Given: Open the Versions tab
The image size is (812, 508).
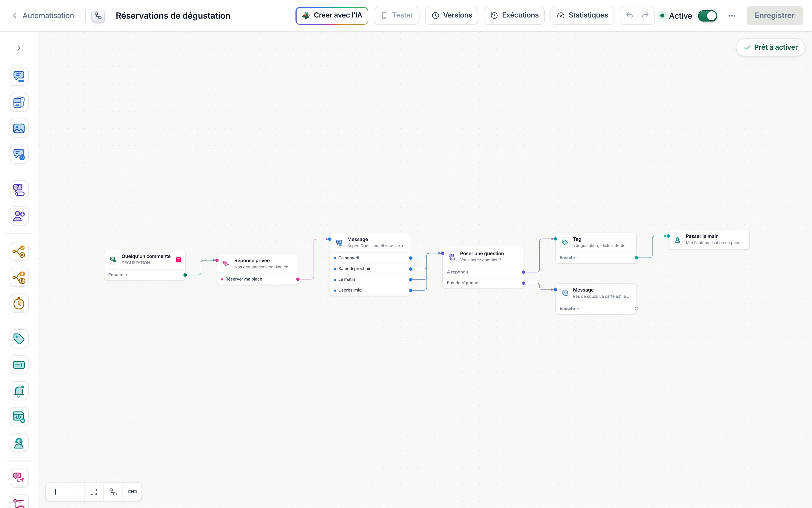Looking at the screenshot, I should (452, 16).
